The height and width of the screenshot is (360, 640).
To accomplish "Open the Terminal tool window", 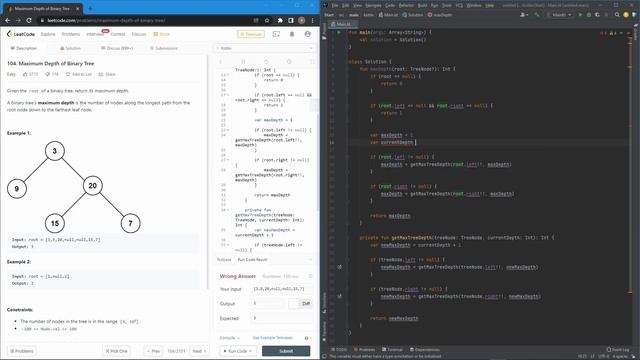I will click(392, 349).
